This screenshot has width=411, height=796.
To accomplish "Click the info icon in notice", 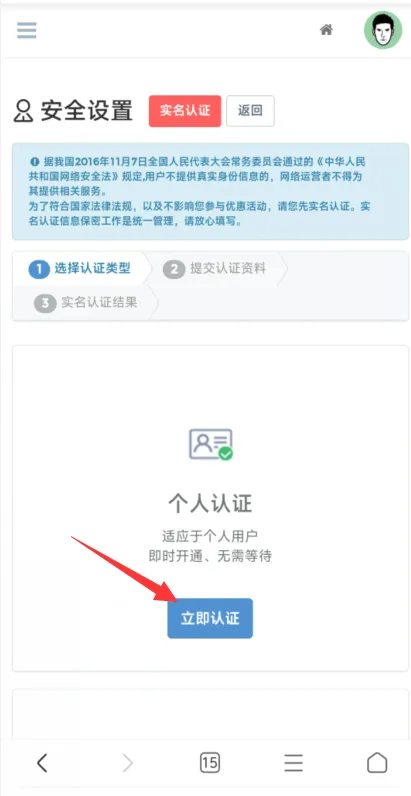I will (x=35, y=161).
